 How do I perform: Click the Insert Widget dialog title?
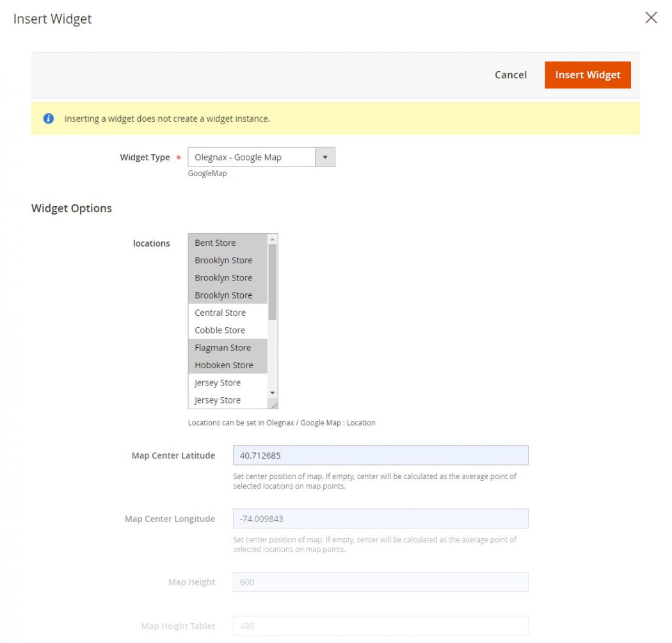coord(52,19)
